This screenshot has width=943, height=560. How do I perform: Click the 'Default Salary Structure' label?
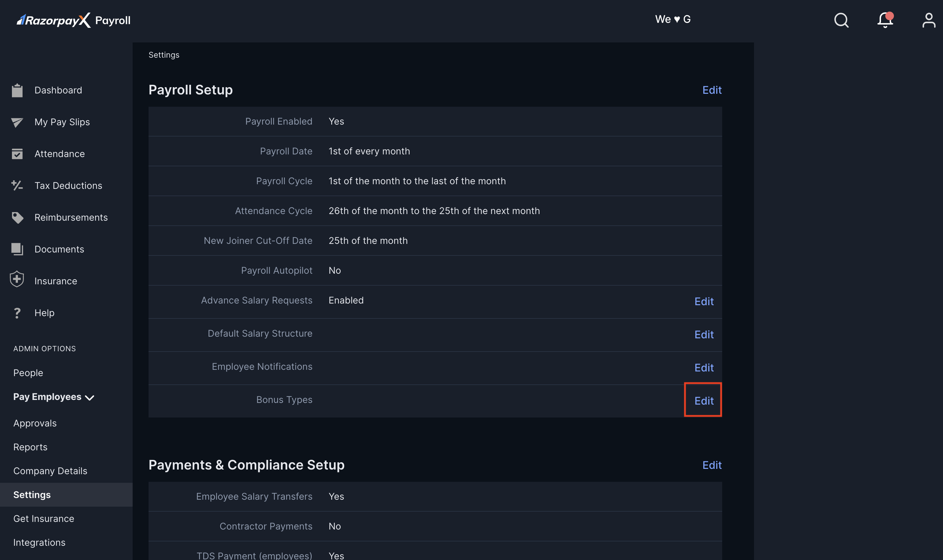(x=260, y=333)
